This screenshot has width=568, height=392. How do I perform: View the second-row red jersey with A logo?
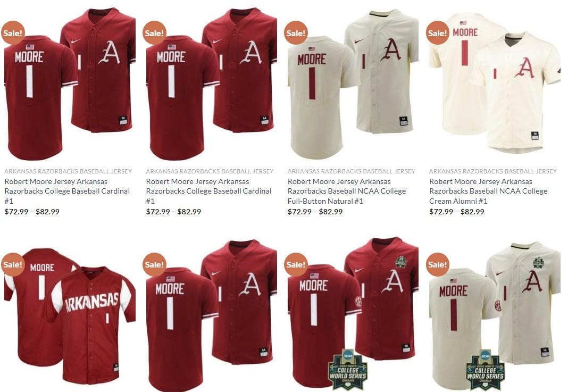pos(212,315)
